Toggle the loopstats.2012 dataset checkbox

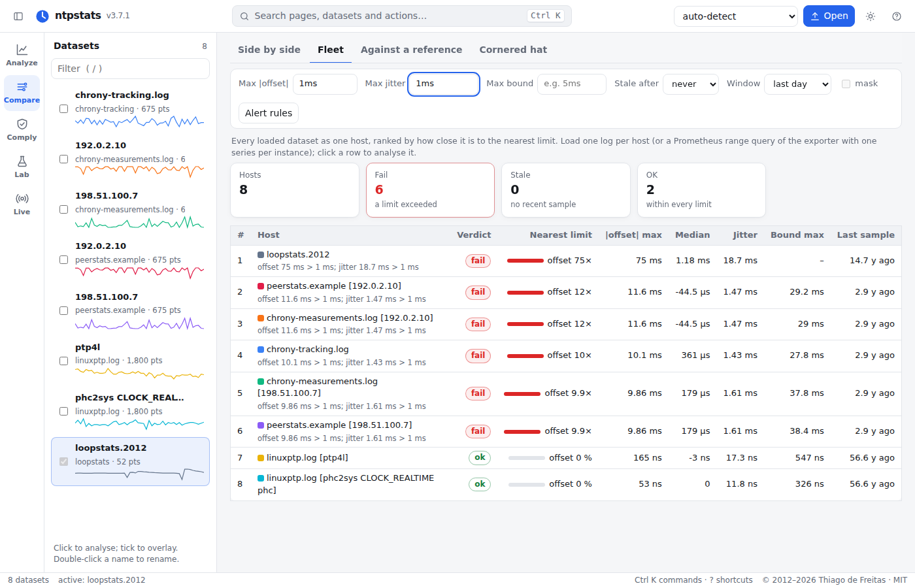(63, 462)
